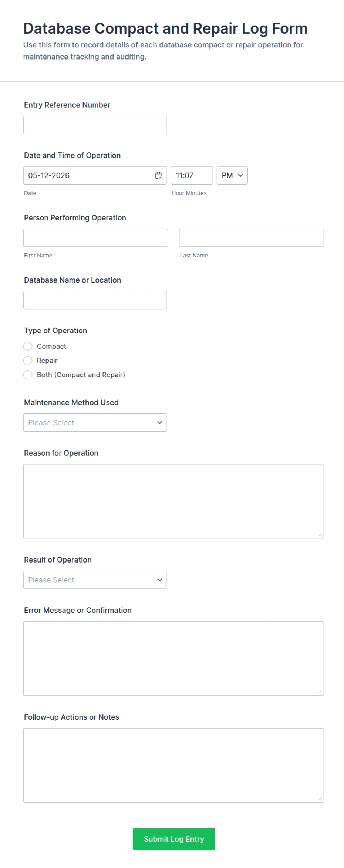Click the Follow-up Actions or Notes text area
This screenshot has width=344, height=868.
[173, 765]
